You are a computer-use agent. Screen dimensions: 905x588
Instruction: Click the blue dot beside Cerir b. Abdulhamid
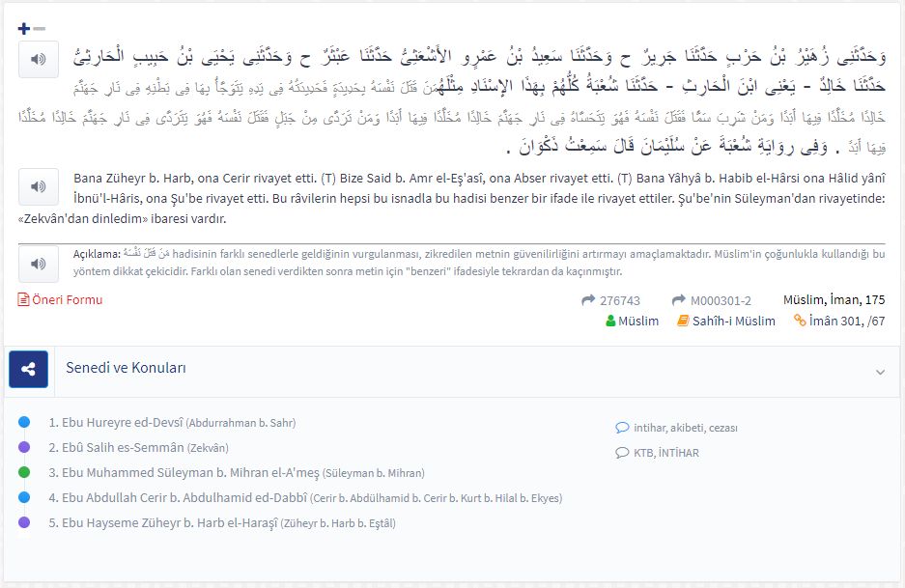24,497
